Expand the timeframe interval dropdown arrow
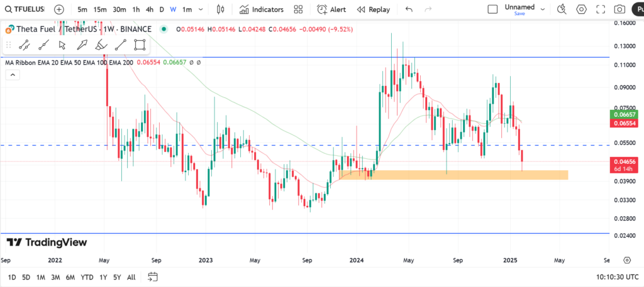 coord(201,9)
